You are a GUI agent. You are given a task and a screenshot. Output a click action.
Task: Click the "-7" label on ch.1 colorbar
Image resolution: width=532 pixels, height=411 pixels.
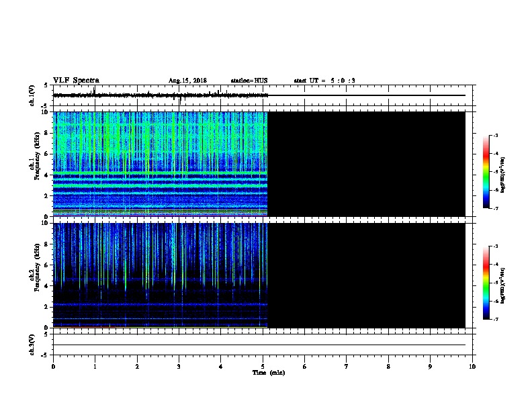click(495, 208)
